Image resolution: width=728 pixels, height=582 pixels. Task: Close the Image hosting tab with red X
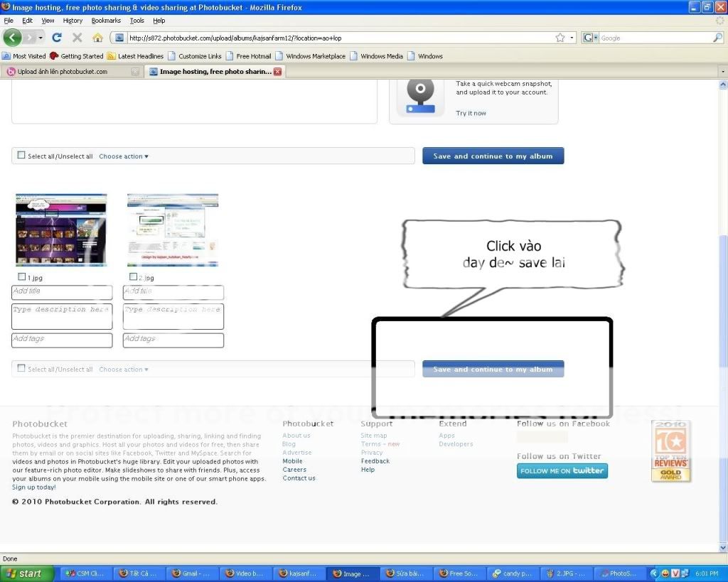point(278,72)
